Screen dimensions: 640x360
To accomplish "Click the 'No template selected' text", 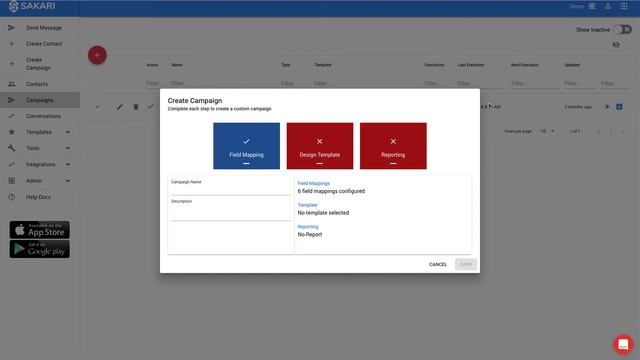I will coord(323,213).
